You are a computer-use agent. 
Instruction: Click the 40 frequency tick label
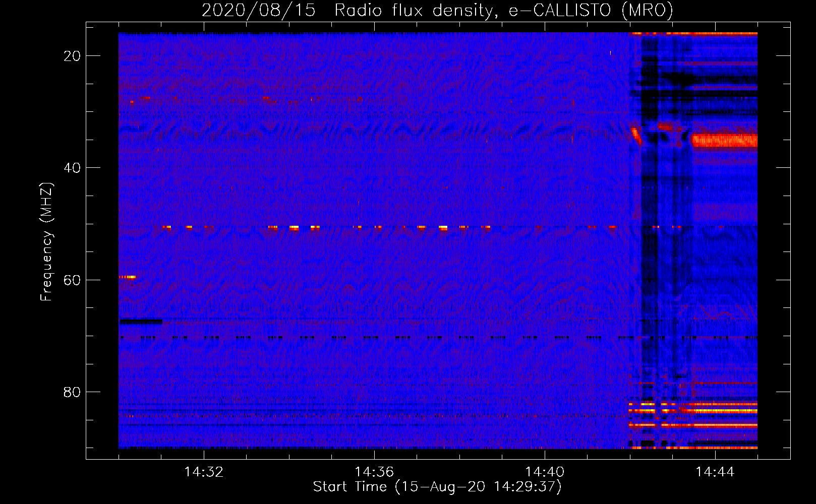[72, 168]
